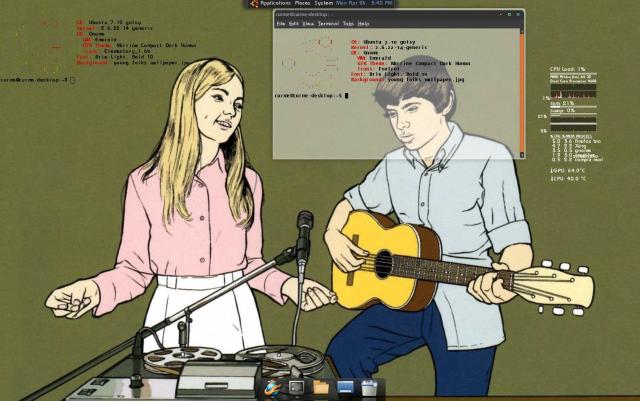Open the trash icon in the dock
This screenshot has height=401, width=640.
(x=369, y=387)
